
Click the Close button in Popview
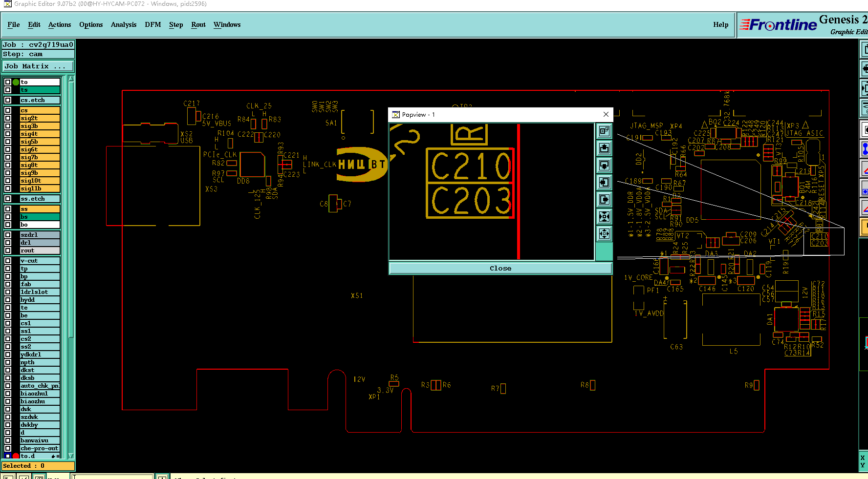pos(500,269)
